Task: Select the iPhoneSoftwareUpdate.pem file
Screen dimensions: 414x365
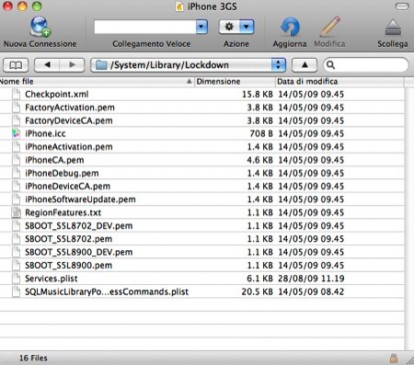Action: [80, 200]
